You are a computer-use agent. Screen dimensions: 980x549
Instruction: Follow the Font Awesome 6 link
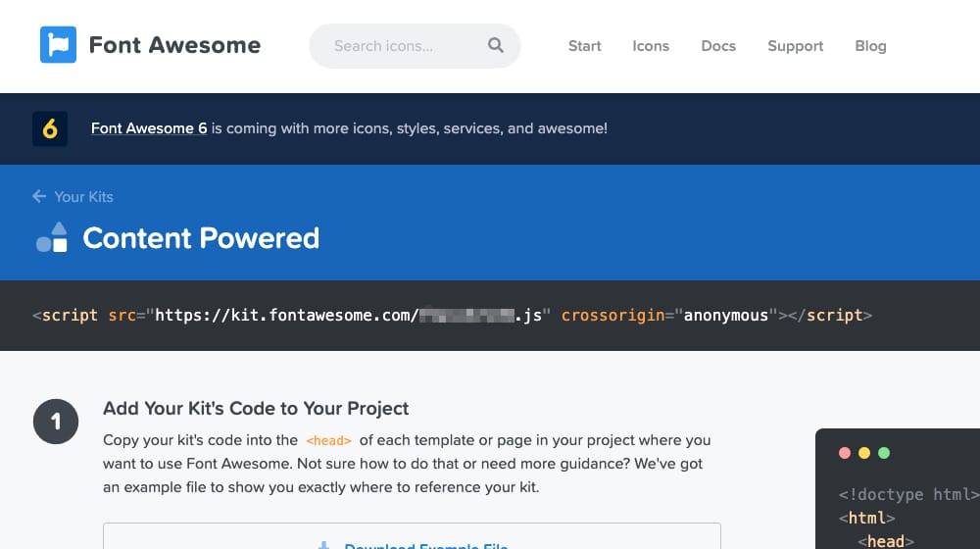pyautogui.click(x=149, y=128)
